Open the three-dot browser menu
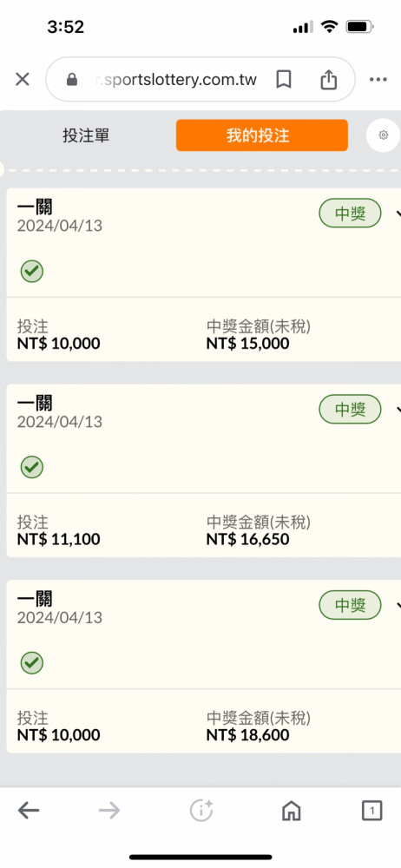 (x=378, y=80)
